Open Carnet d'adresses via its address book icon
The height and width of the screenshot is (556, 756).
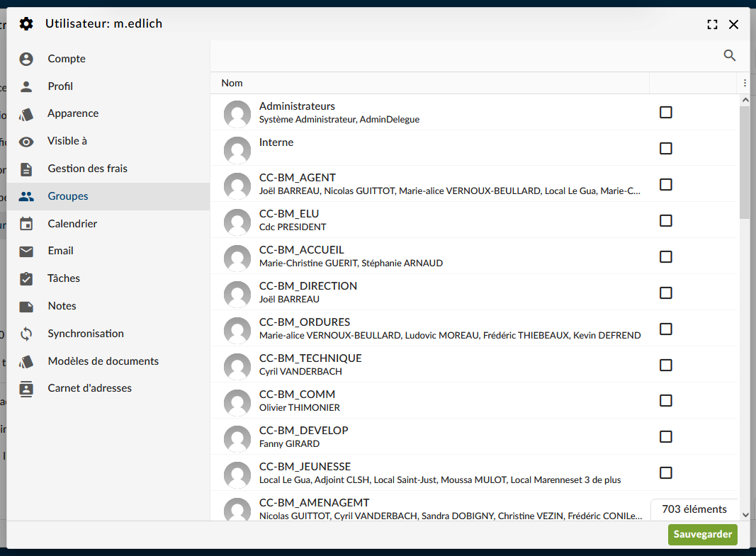[26, 388]
